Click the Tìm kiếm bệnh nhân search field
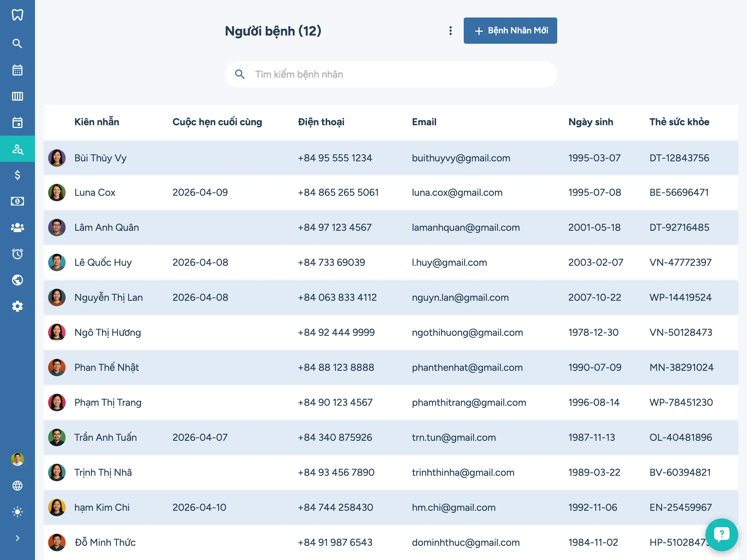 390,74
